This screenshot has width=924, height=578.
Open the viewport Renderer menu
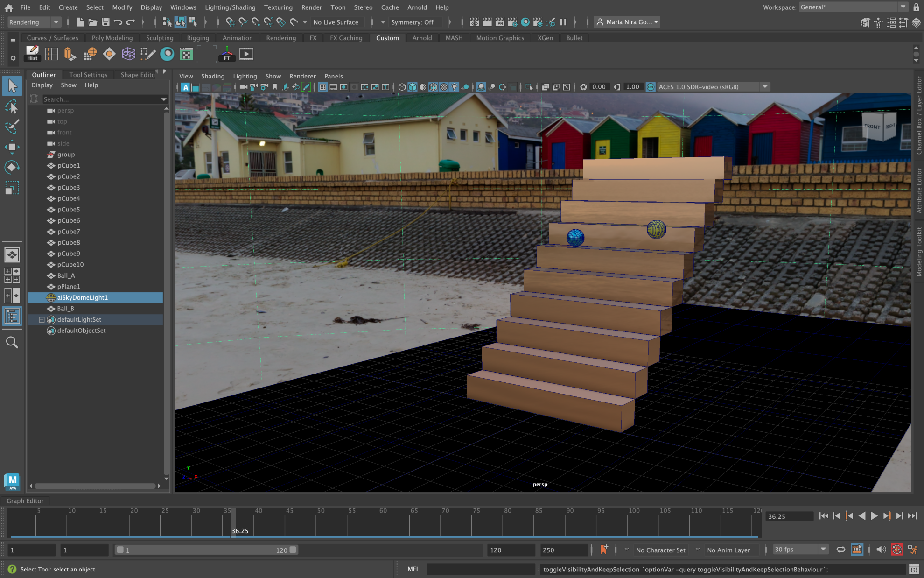302,76
